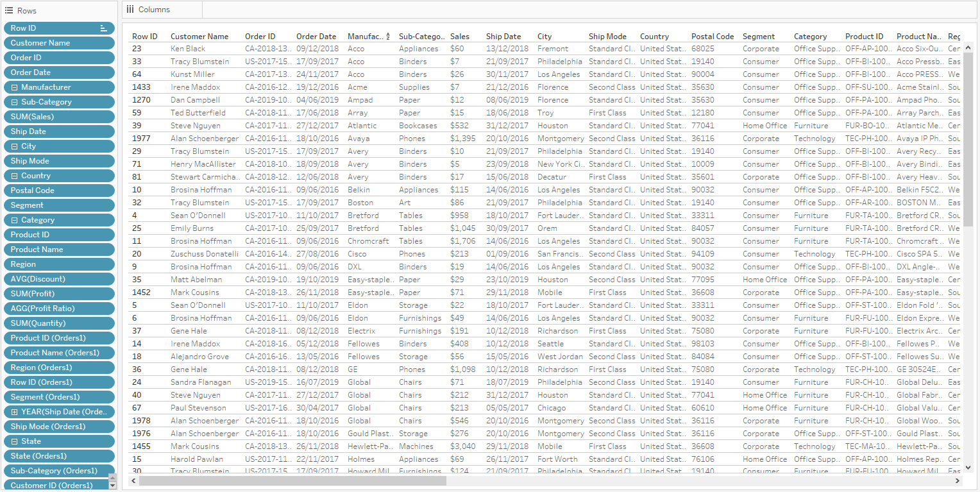980x492 pixels.
Task: Select the SUM(Sales) pill
Action: 59,117
